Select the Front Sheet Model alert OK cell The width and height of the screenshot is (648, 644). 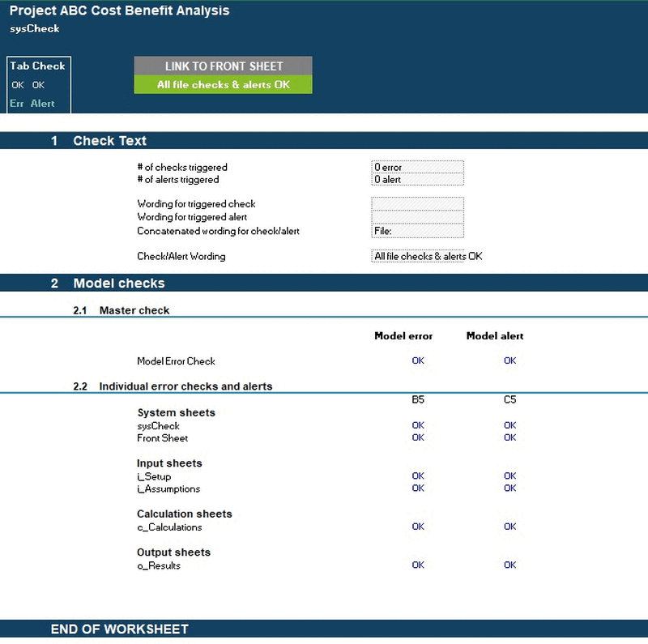pos(509,437)
